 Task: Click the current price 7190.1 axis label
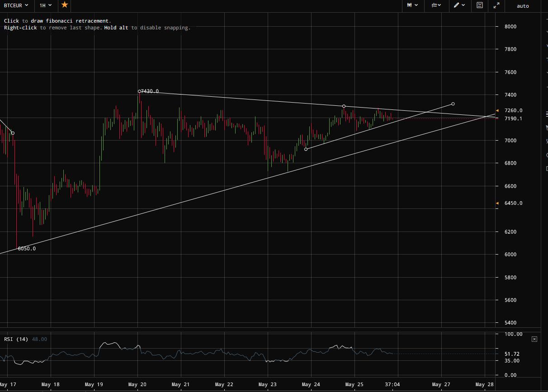pos(514,118)
